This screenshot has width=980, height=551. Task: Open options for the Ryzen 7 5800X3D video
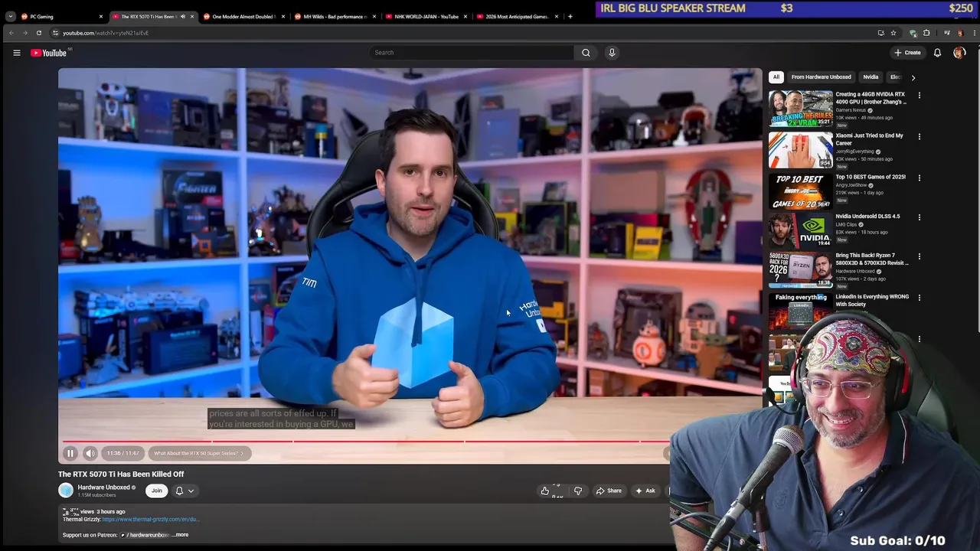[920, 256]
